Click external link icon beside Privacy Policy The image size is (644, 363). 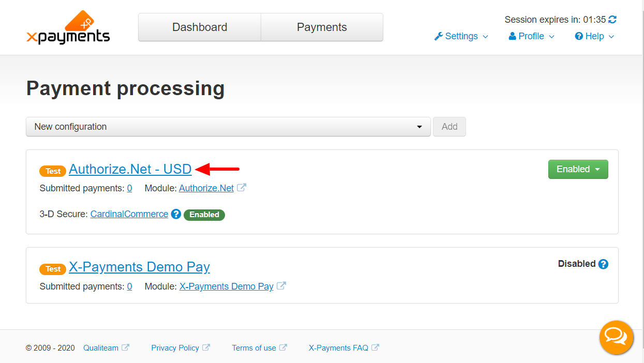click(206, 347)
